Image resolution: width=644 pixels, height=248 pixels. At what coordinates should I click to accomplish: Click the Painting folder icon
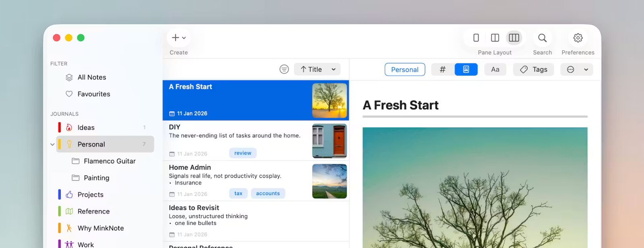(x=76, y=178)
